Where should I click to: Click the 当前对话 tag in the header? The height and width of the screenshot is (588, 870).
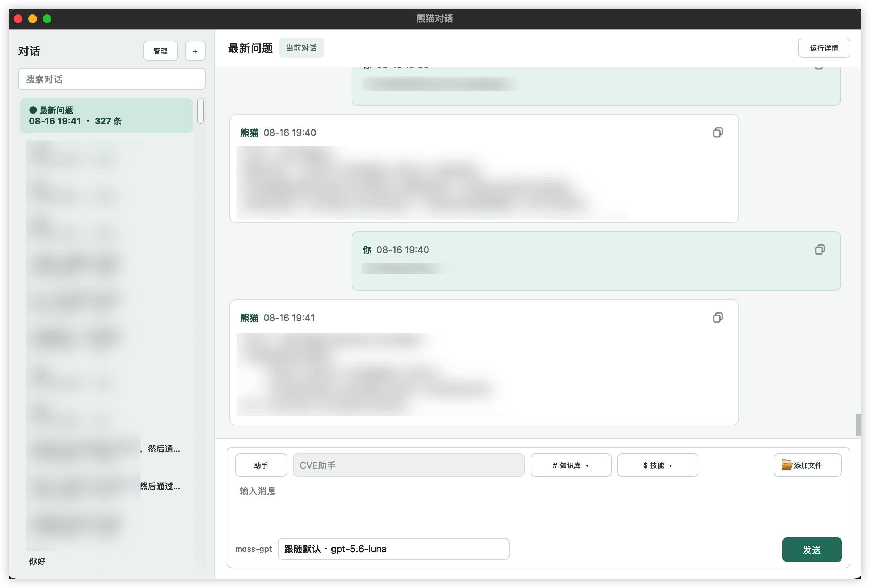[x=301, y=48]
